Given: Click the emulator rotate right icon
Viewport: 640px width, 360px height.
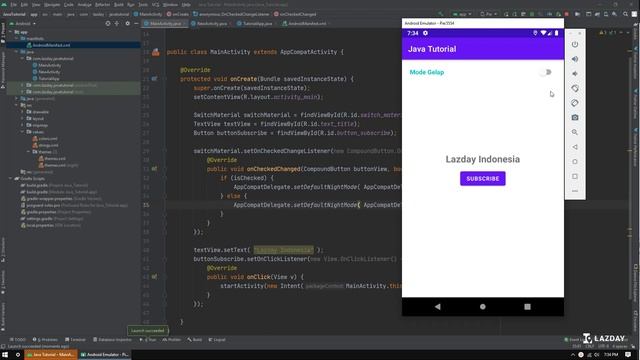Looking at the screenshot, I should (575, 103).
